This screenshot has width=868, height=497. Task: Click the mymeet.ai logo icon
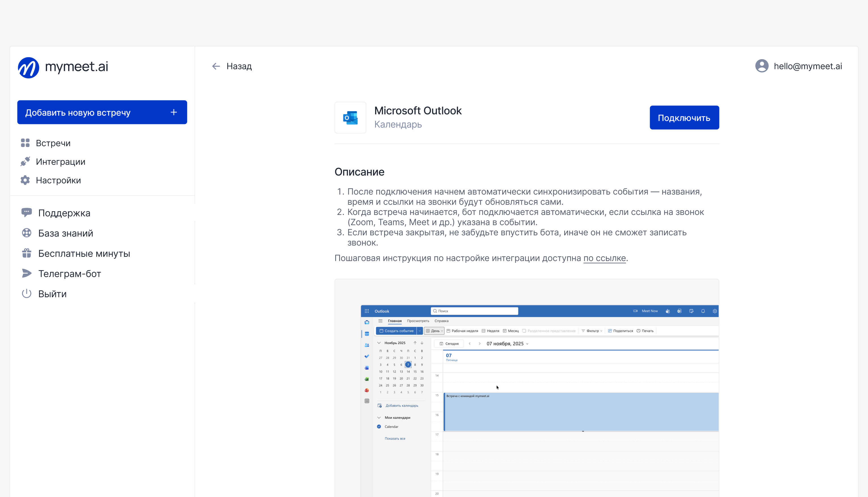pos(28,67)
